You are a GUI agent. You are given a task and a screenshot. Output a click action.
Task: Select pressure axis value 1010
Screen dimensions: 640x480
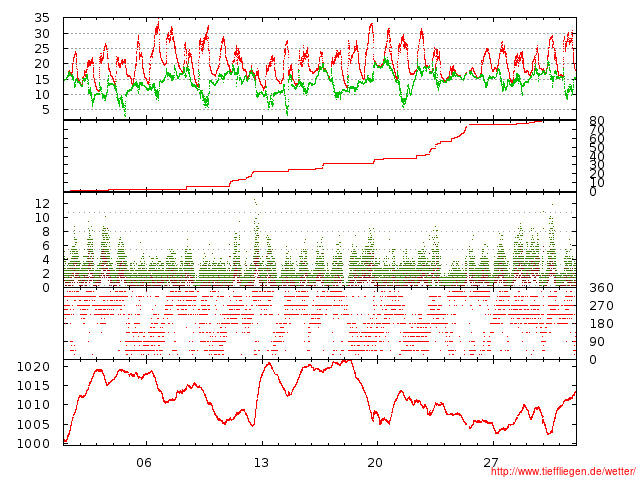click(x=33, y=405)
